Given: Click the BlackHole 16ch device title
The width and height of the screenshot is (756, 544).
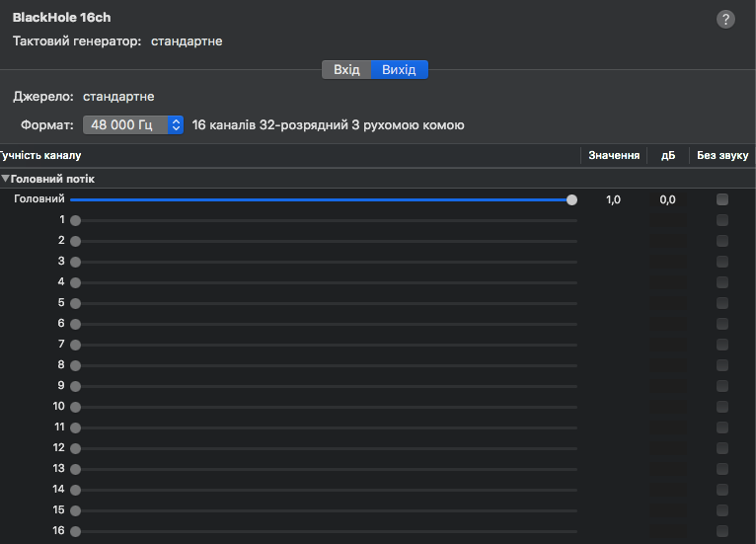Looking at the screenshot, I should click(x=62, y=18).
